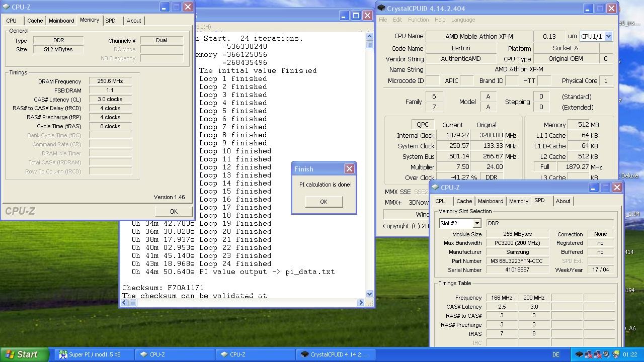The height and width of the screenshot is (362, 644).
Task: Click the Code Name field Barton
Action: click(461, 48)
